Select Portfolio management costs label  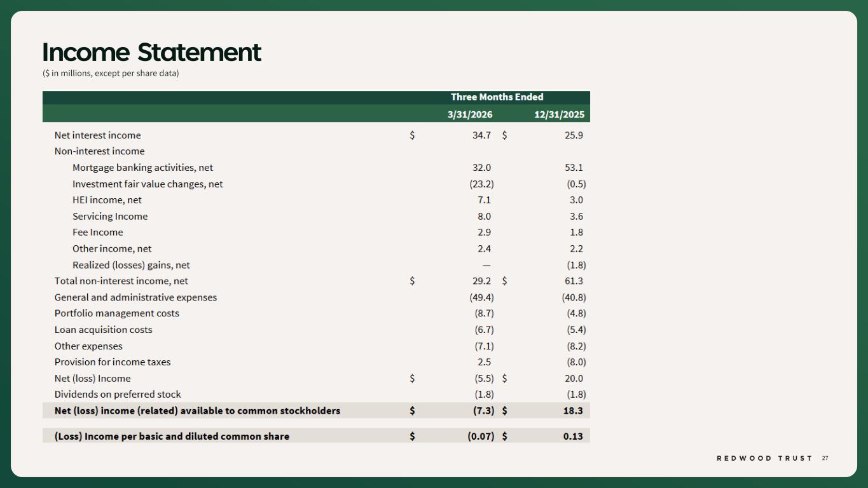click(117, 313)
